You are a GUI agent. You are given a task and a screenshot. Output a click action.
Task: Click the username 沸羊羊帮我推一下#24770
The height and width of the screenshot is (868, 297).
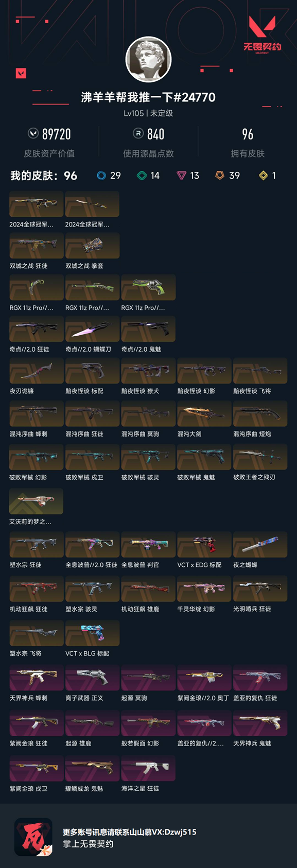(148, 97)
